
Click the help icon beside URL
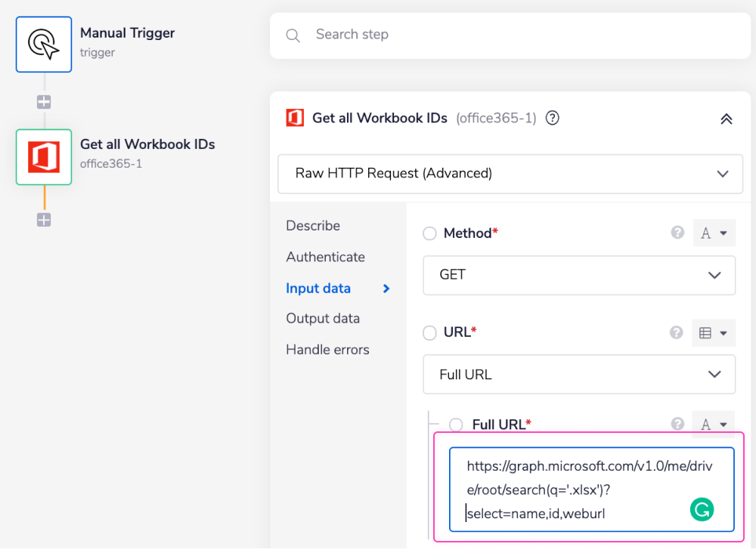click(x=676, y=332)
